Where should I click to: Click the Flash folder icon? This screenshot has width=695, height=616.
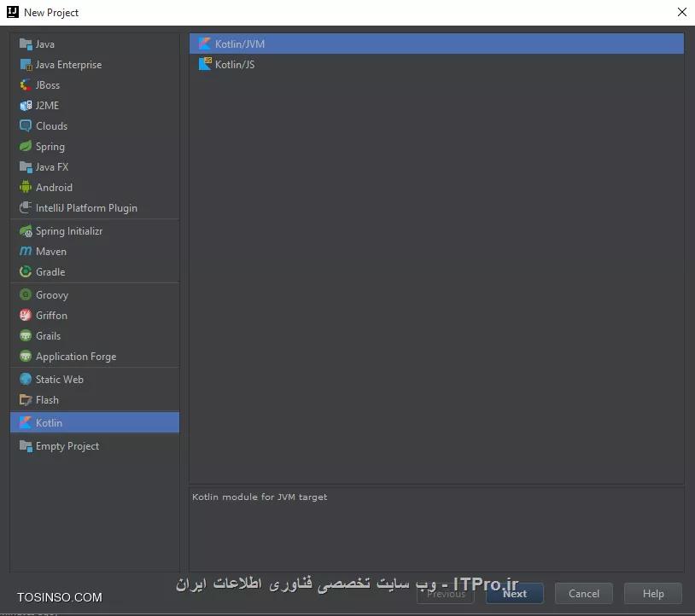[26, 399]
